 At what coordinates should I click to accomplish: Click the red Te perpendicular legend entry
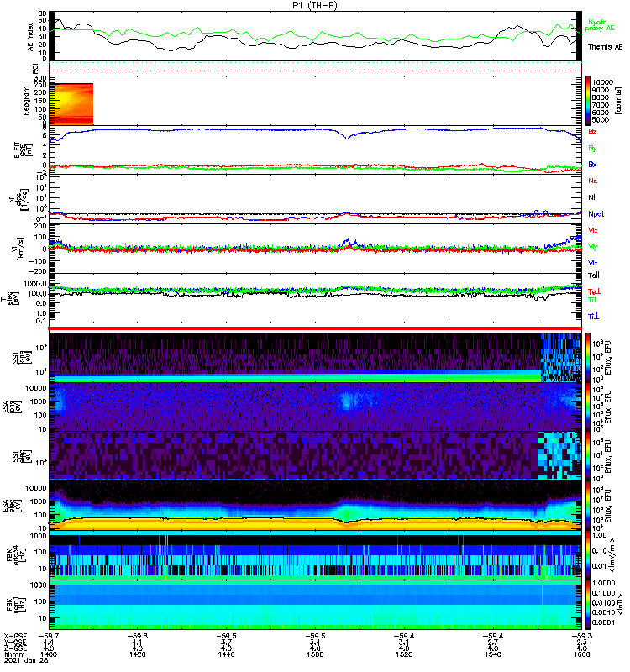(x=594, y=291)
